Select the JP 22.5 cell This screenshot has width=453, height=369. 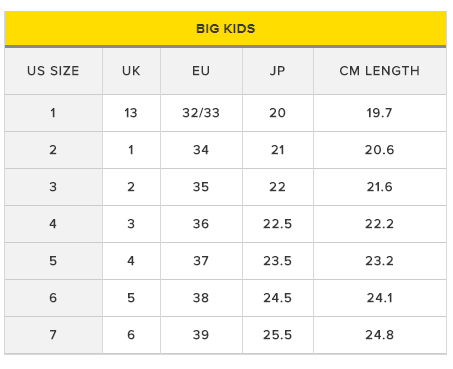pyautogui.click(x=278, y=224)
